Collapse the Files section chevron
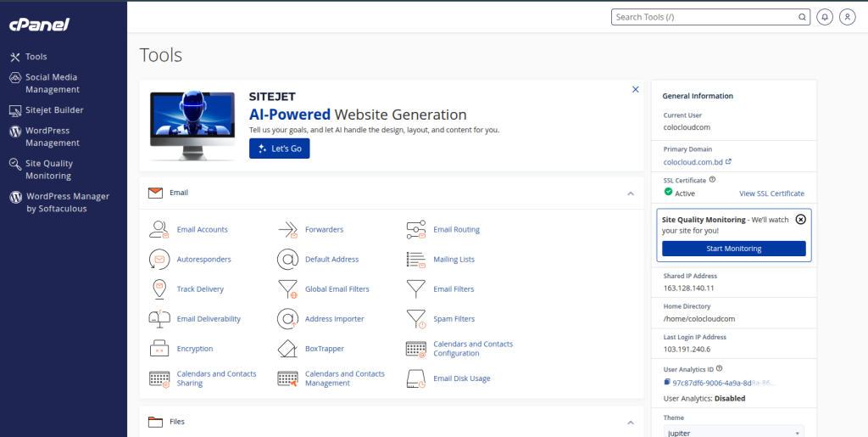Viewport: 868px width, 437px height. [x=631, y=423]
